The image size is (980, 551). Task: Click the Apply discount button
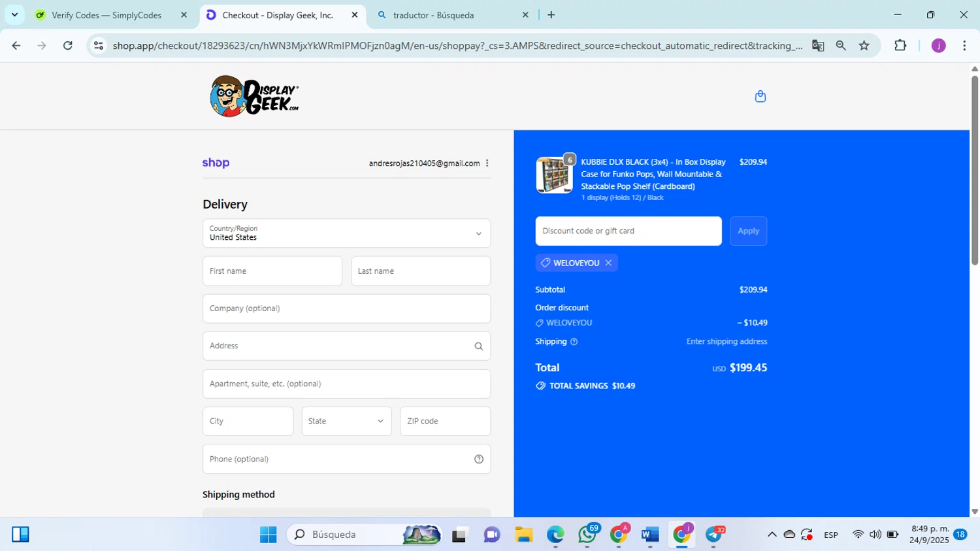click(748, 231)
